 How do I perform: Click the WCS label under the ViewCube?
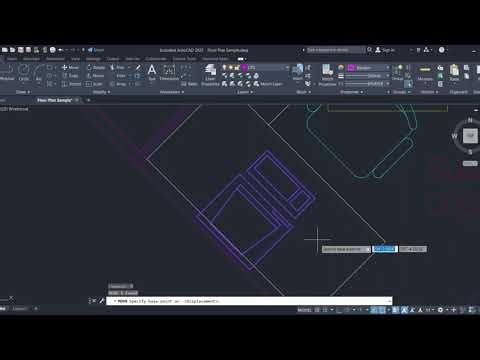(470, 163)
